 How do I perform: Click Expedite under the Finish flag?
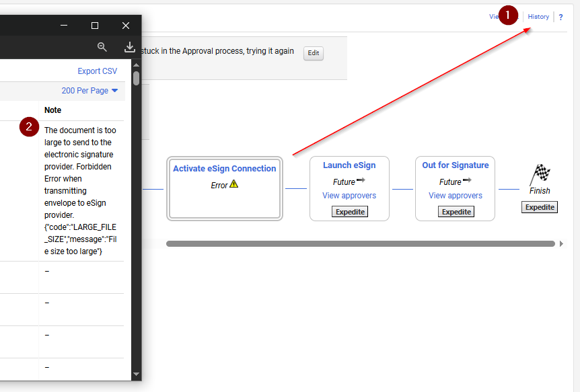pos(540,207)
